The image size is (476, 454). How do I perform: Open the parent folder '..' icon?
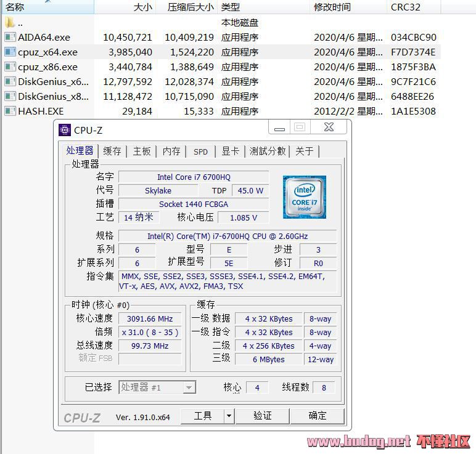(x=10, y=22)
